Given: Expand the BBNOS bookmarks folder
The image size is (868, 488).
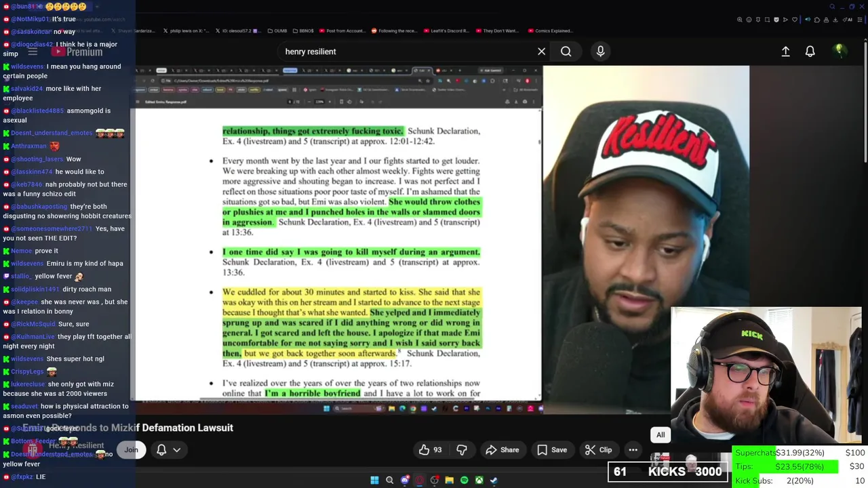Looking at the screenshot, I should click(302, 30).
